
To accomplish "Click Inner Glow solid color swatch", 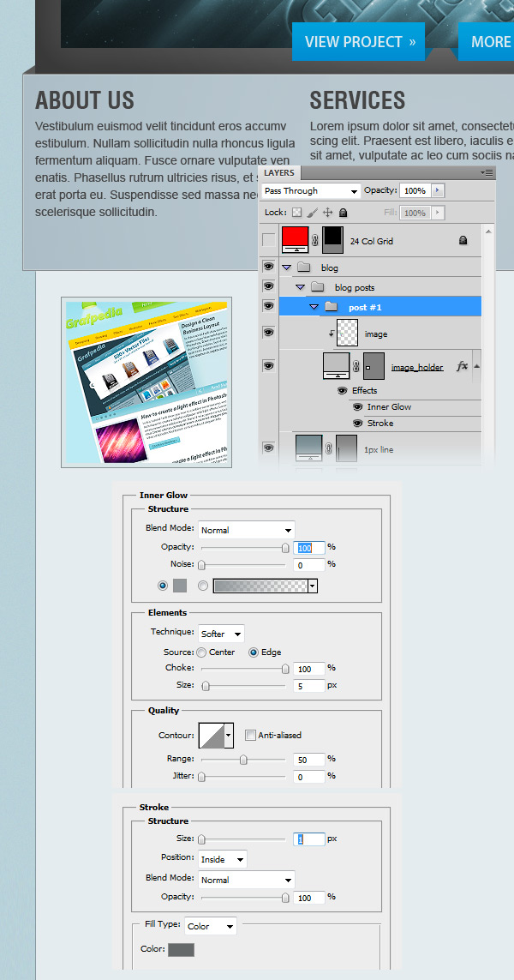I will [x=180, y=586].
